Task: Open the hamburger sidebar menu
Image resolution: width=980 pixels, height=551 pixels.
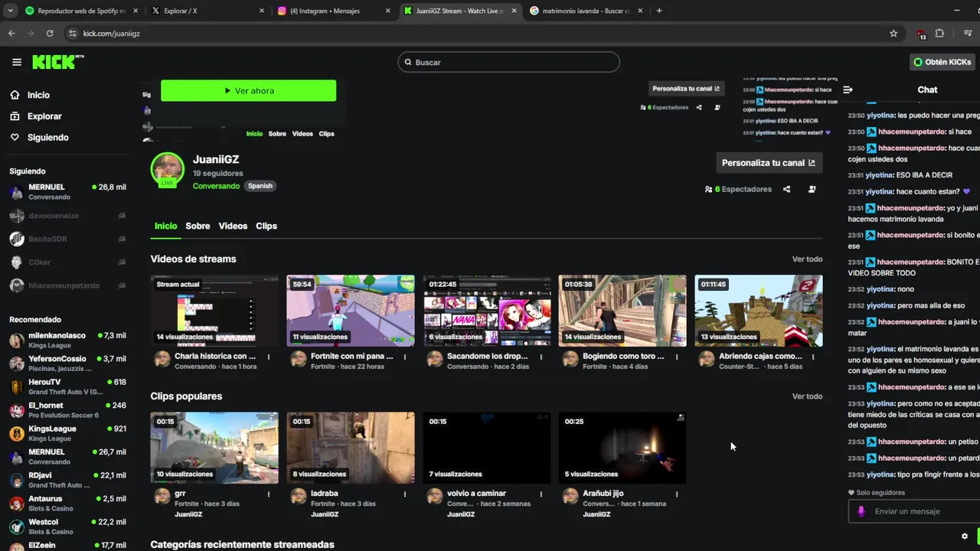Action: pyautogui.click(x=17, y=62)
